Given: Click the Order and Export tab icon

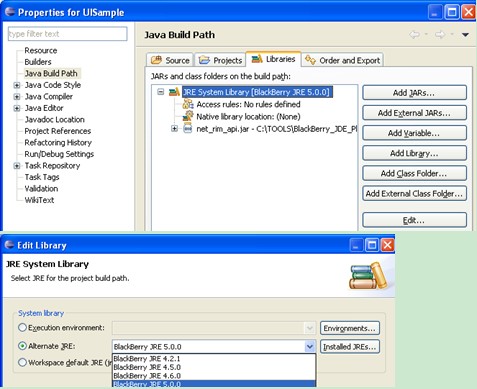Looking at the screenshot, I should (310, 60).
